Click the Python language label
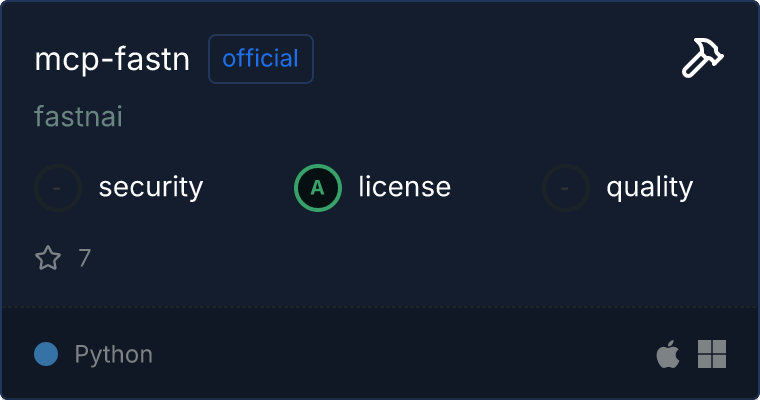The width and height of the screenshot is (760, 400). 113,354
